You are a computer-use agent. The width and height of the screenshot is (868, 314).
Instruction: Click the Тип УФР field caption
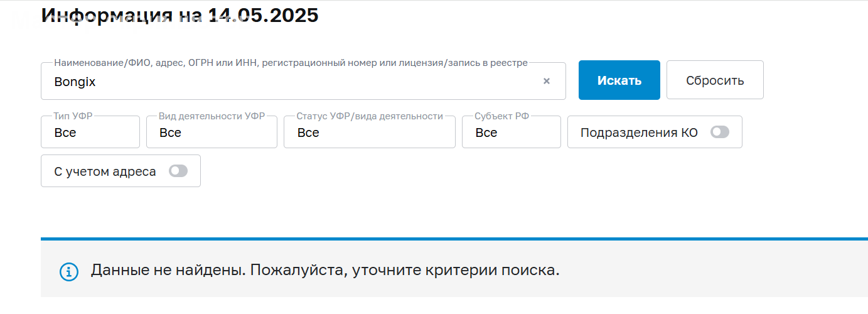pyautogui.click(x=73, y=116)
